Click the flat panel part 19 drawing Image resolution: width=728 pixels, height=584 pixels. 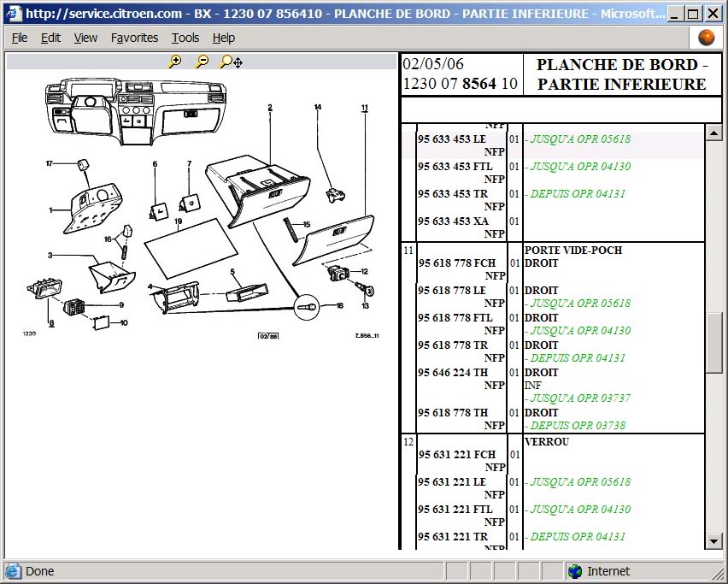191,249
